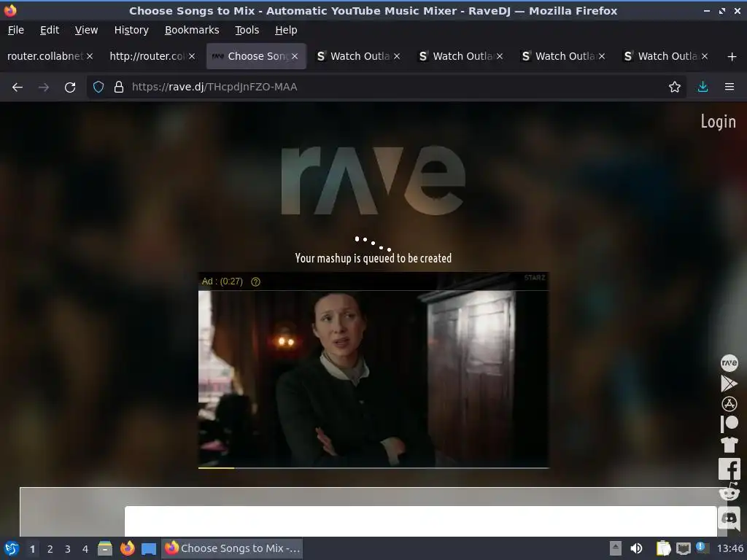Click the Ad : (0:27) countdown text

click(222, 281)
